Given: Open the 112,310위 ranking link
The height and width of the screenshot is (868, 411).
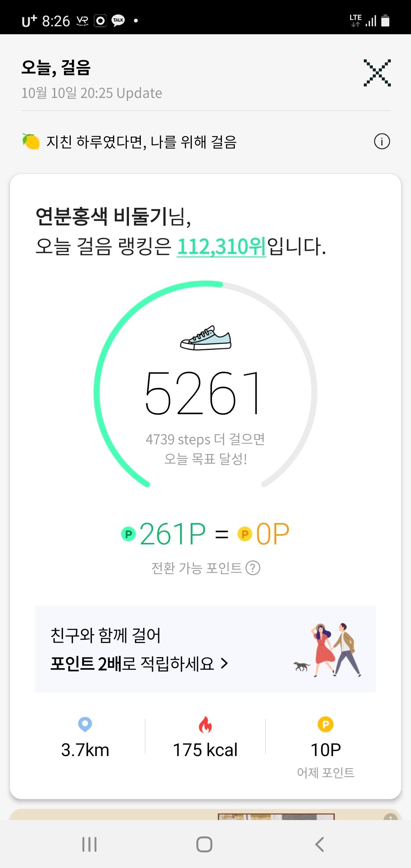Looking at the screenshot, I should point(221,247).
